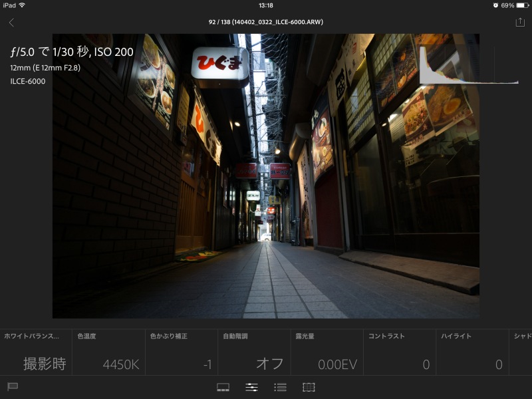Tap the Wi-Fi status icon
Screen dimensions: 532x399
click(x=22, y=5)
